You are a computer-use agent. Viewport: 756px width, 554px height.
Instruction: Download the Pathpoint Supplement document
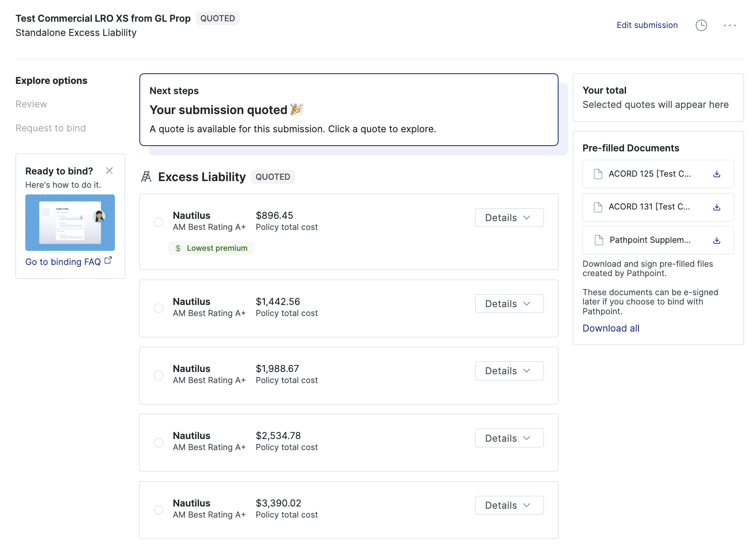(717, 241)
